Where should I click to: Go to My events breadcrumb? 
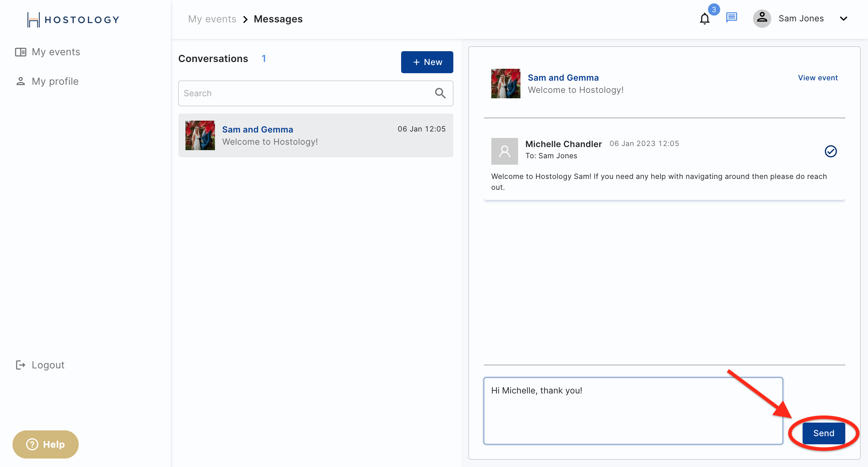click(212, 19)
